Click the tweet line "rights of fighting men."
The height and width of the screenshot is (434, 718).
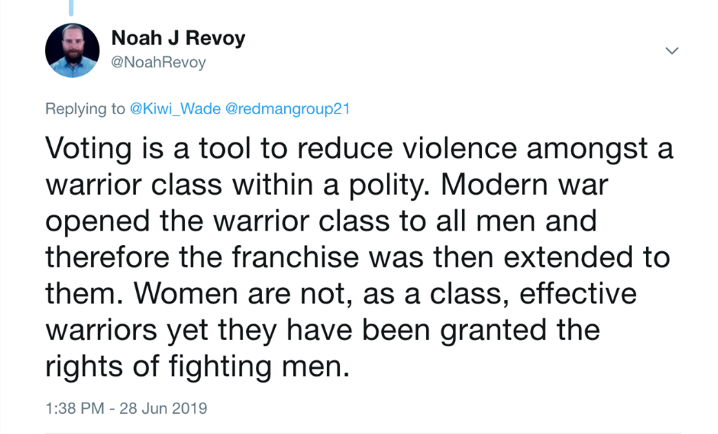(198, 366)
